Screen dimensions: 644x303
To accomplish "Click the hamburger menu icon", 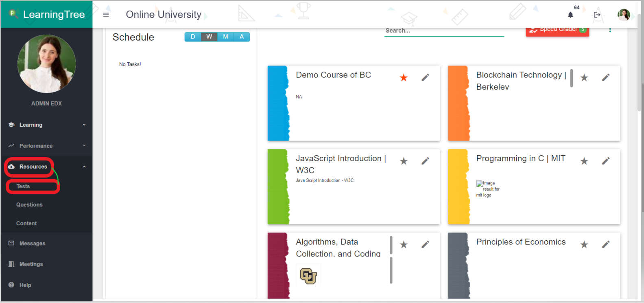I will tap(106, 15).
